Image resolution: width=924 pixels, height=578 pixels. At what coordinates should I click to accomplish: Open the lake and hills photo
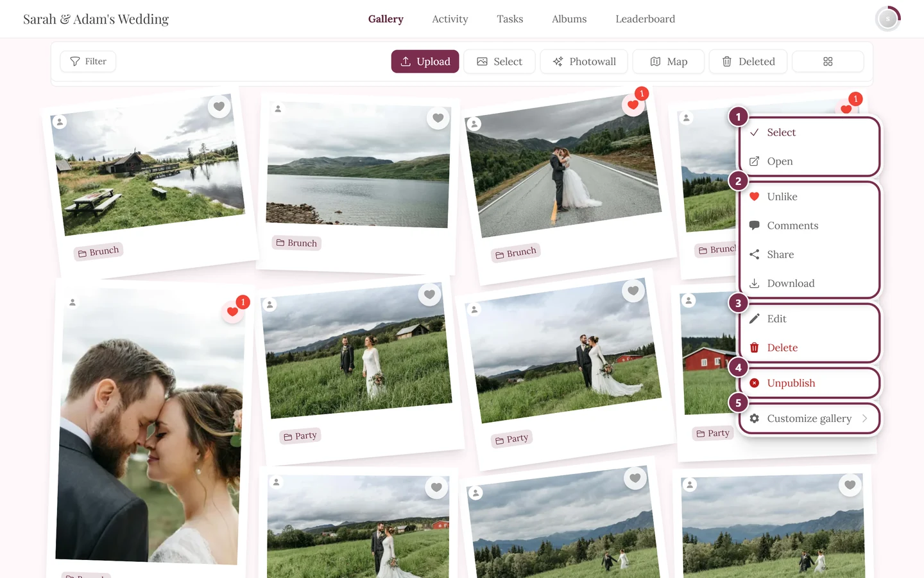tap(358, 164)
